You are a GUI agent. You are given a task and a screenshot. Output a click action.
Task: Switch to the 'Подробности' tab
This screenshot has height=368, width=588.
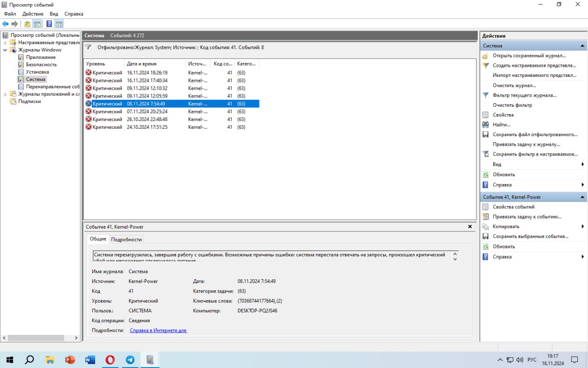click(x=126, y=239)
